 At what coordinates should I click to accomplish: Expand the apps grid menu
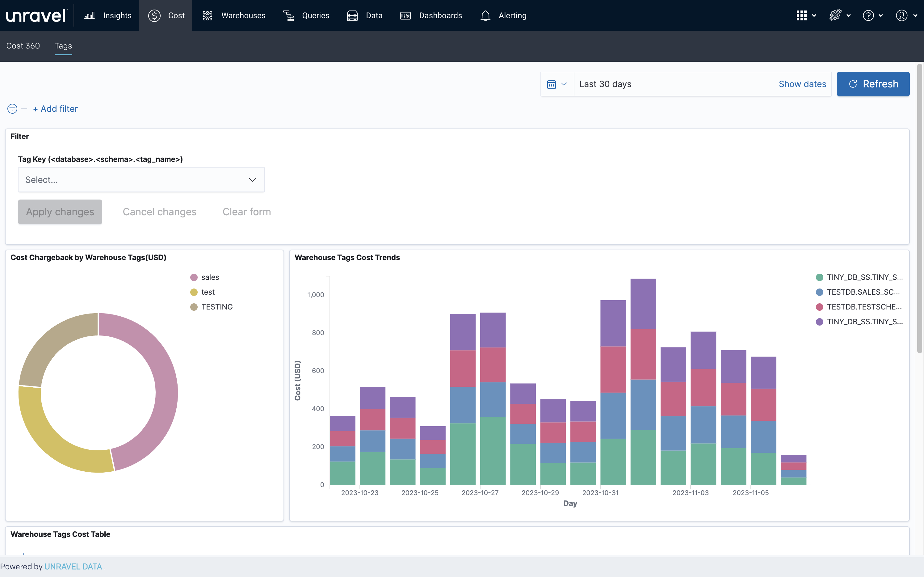pos(806,16)
